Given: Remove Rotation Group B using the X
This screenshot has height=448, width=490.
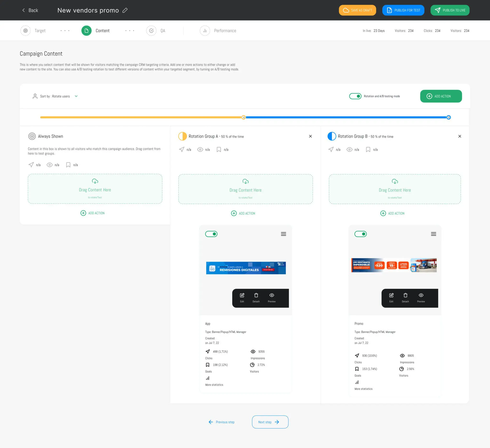Looking at the screenshot, I should (x=460, y=136).
